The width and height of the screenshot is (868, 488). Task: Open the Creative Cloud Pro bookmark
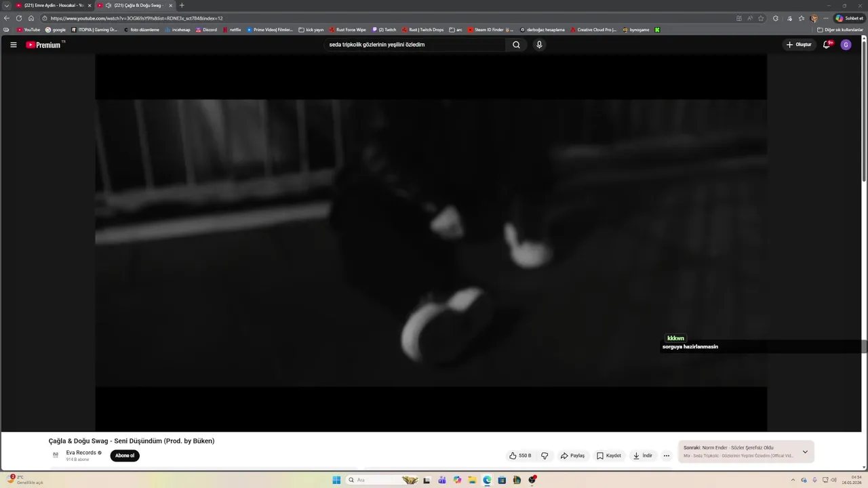pyautogui.click(x=593, y=30)
